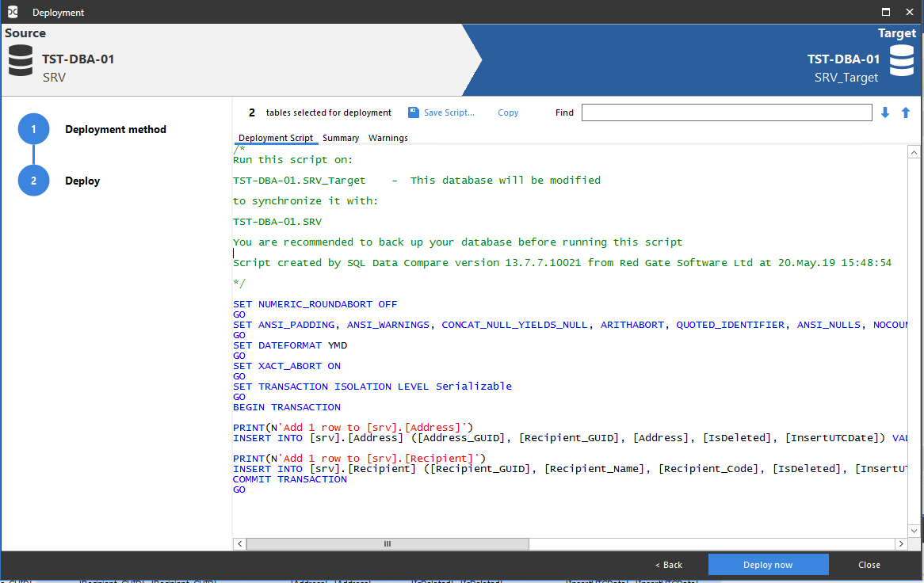Click the INSERT INTO [srv].[Recipient] line
Image resolution: width=924 pixels, height=583 pixels.
click(570, 469)
